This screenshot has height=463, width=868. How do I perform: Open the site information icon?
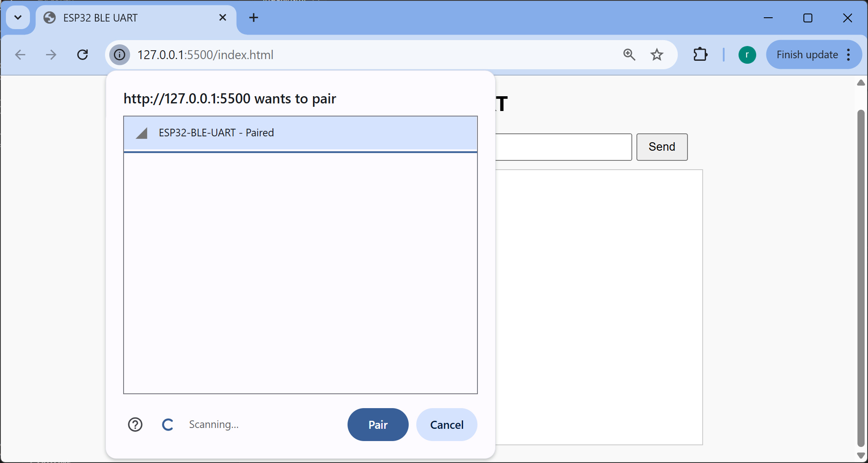(x=120, y=55)
